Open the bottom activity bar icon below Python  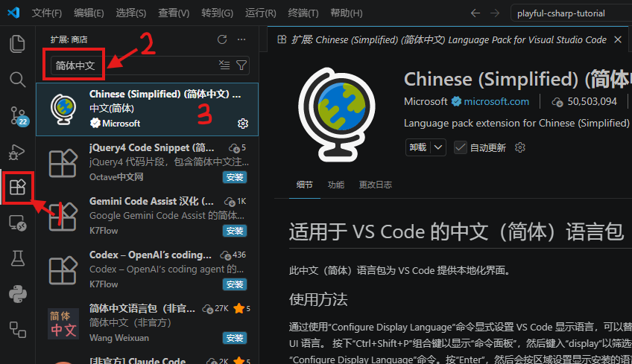(x=17, y=329)
